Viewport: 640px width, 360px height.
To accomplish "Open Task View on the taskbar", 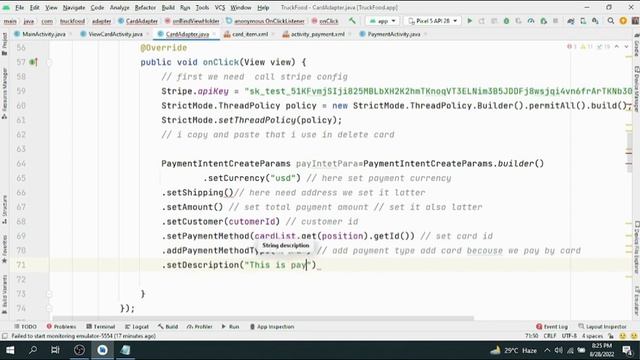I will tap(55, 350).
